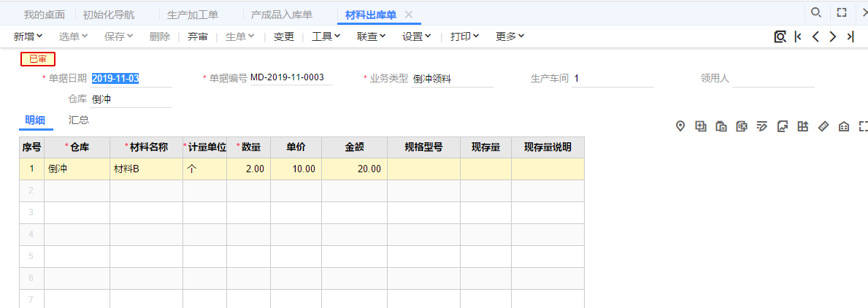Click the warehouse icon above grid
Screen dimensions: 868x308
[844, 126]
